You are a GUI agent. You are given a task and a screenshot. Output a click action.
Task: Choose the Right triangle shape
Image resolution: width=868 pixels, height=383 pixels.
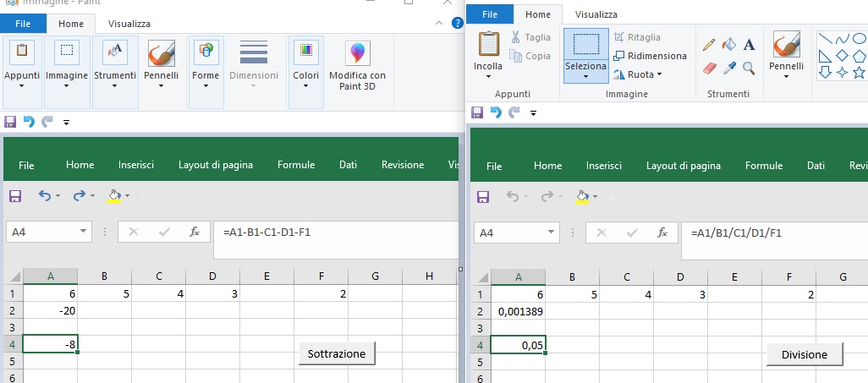[x=826, y=56]
